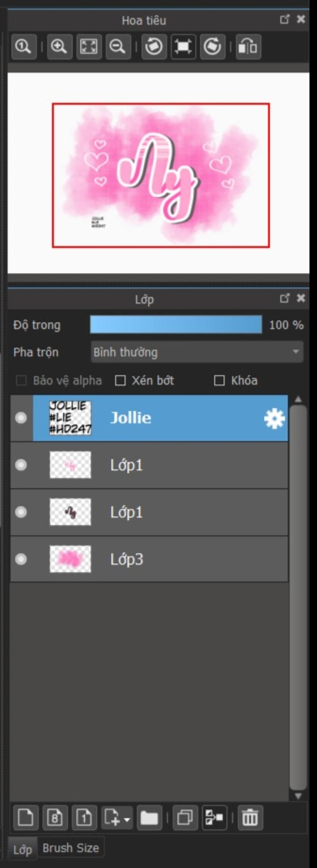The width and height of the screenshot is (317, 868).
Task: Select the Lớp3 layer thumbnail
Action: pos(70,559)
